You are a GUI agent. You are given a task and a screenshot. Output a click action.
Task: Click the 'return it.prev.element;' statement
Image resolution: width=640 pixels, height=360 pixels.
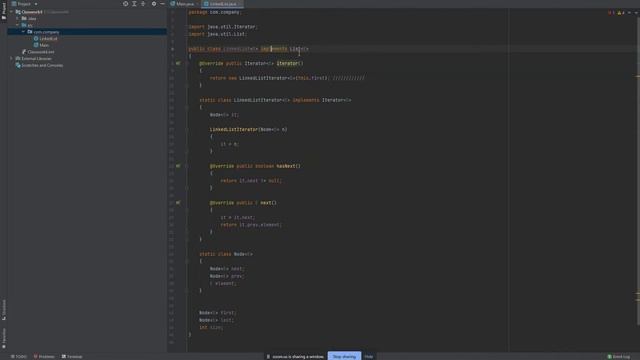(x=251, y=224)
